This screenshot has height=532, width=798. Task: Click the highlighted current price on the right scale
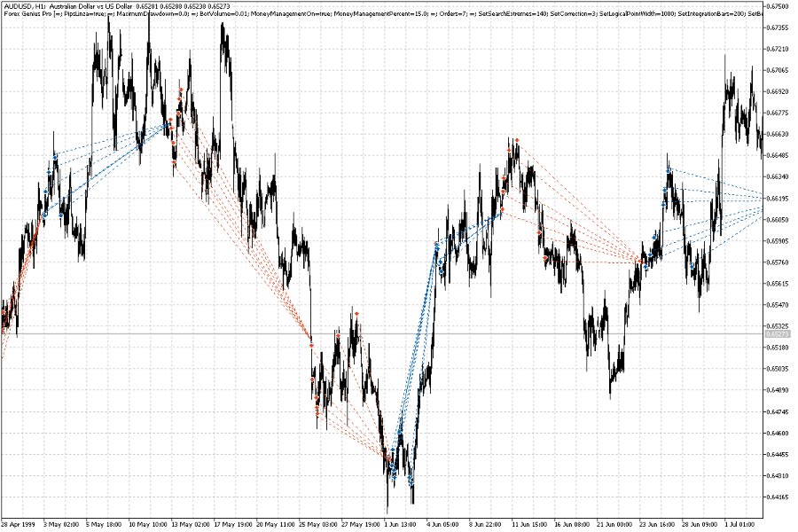[778, 333]
